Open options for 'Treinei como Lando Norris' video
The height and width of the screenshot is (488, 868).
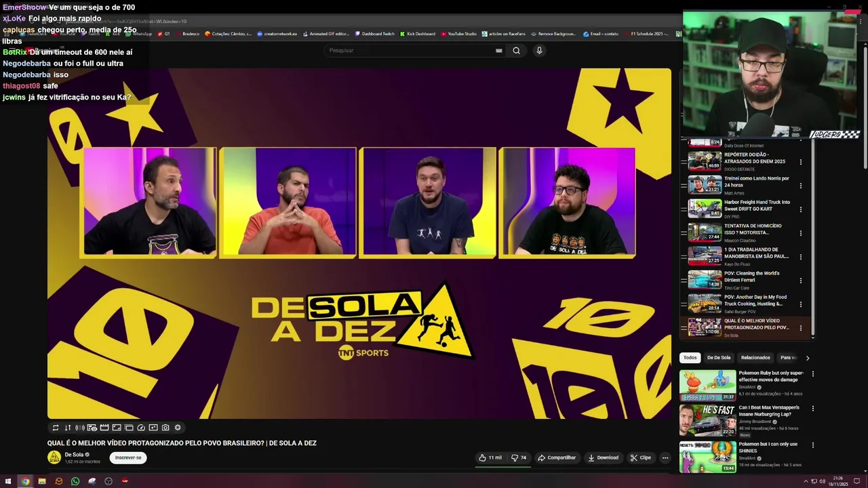[801, 186]
